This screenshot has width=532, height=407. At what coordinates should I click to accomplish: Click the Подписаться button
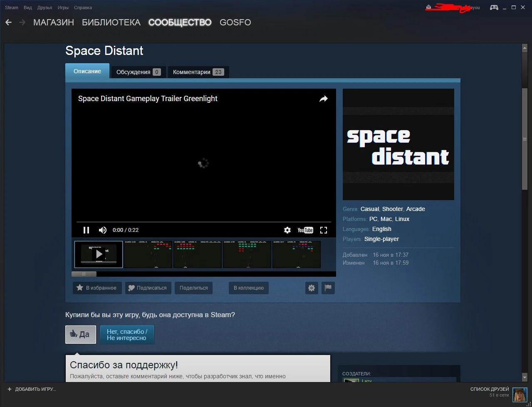[x=148, y=288]
